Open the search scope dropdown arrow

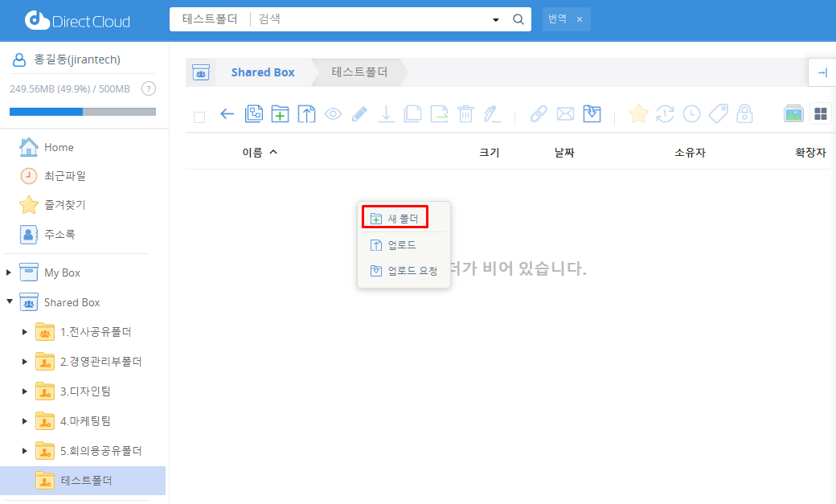(496, 20)
